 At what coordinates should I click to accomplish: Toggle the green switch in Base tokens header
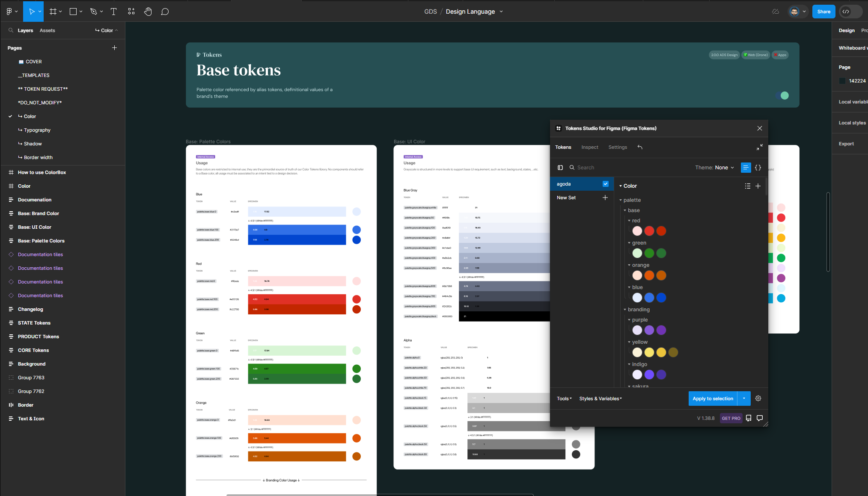coord(782,96)
